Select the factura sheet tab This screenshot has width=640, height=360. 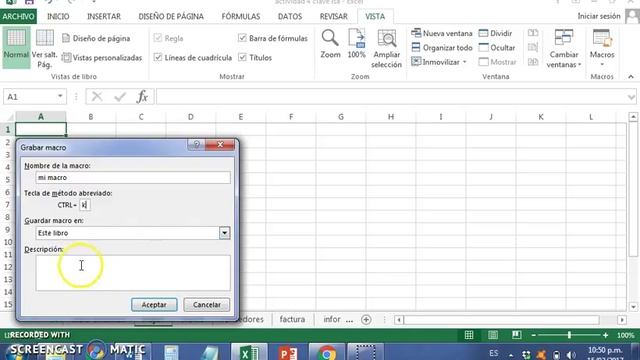point(292,319)
